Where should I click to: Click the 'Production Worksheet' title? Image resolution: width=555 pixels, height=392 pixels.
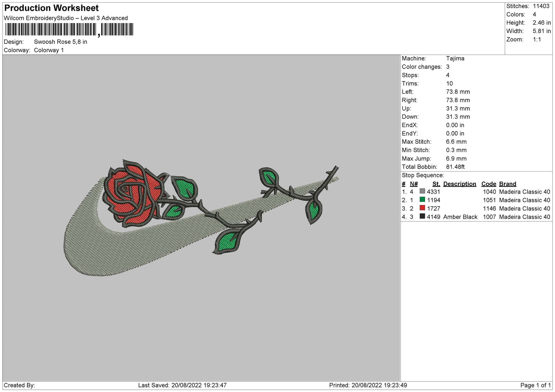coord(51,8)
